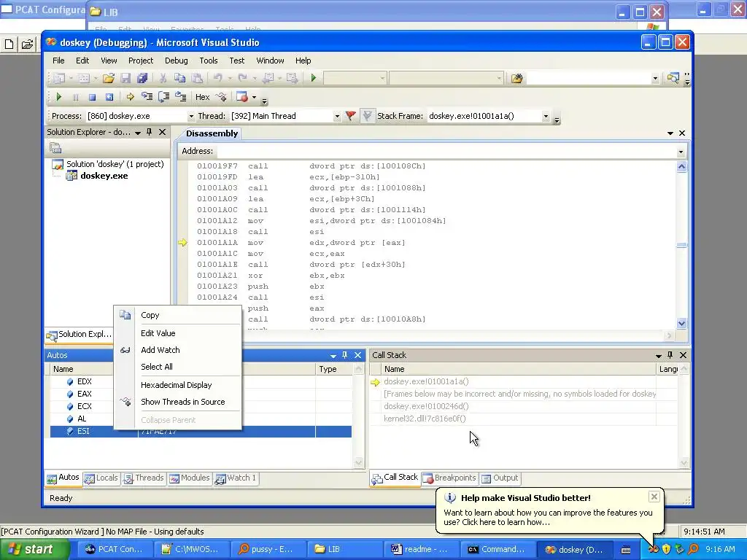Click the Break All pause icon
Viewport: 747px width, 560px height.
click(75, 97)
